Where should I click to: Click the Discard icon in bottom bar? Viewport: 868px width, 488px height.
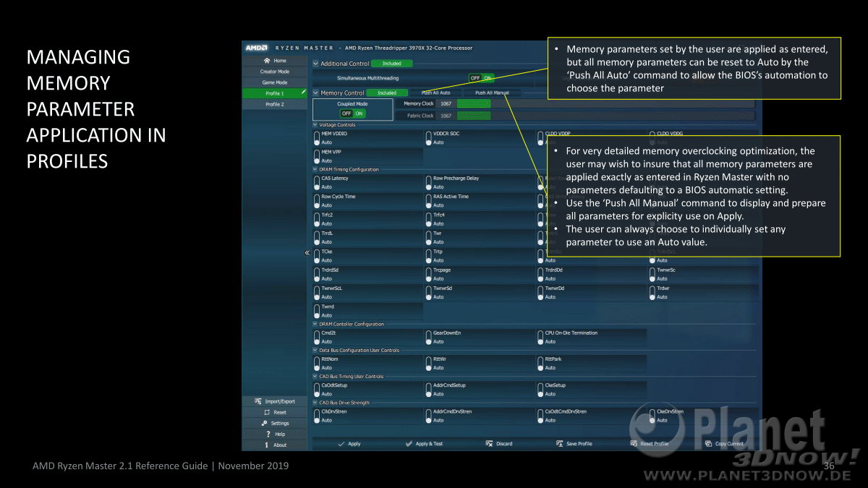[x=489, y=443]
